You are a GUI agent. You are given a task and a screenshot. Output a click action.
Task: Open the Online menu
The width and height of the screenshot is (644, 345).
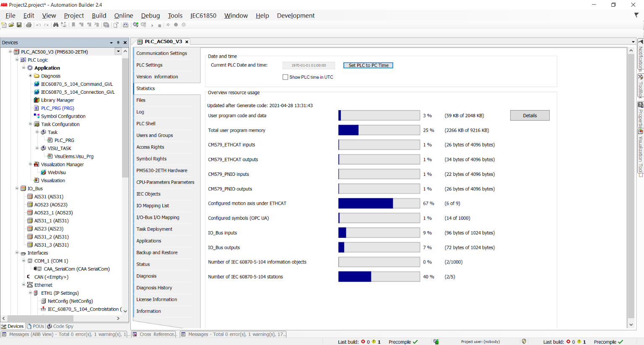coord(123,15)
